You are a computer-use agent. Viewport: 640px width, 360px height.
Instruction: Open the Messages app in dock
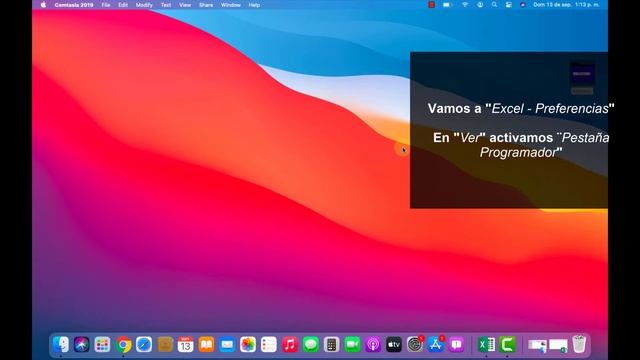click(311, 345)
